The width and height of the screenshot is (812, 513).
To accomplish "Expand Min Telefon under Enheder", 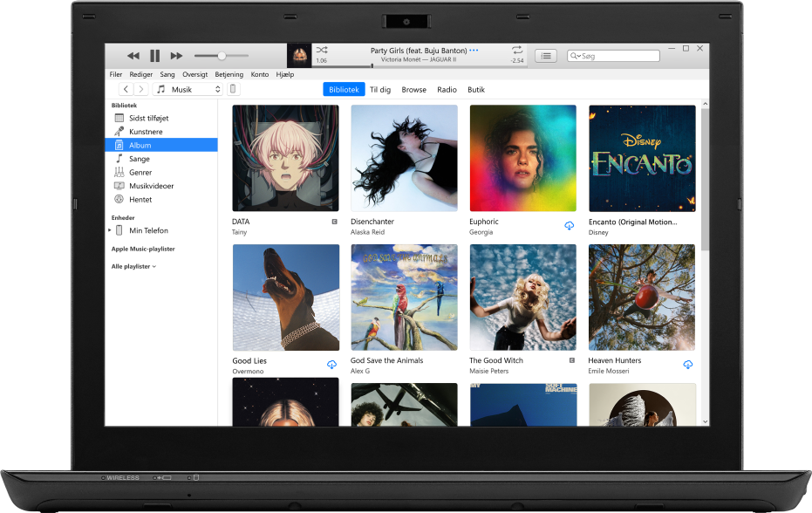I will point(110,229).
